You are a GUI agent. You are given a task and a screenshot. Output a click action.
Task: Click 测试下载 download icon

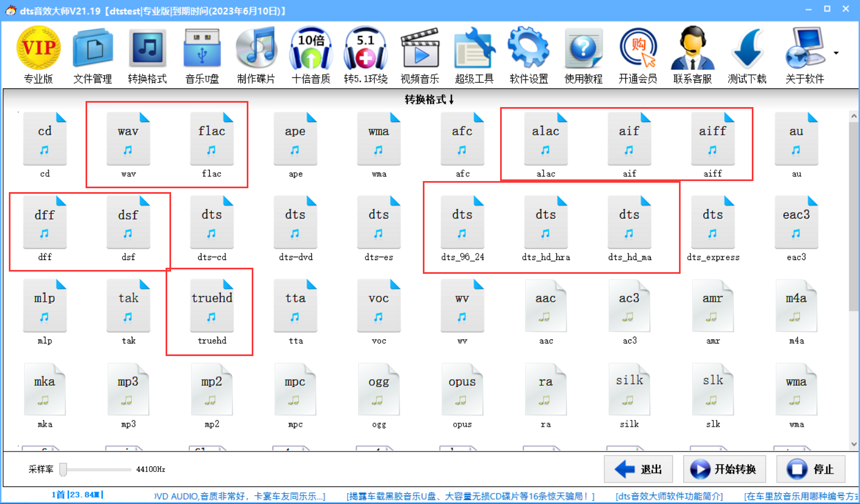click(x=747, y=55)
